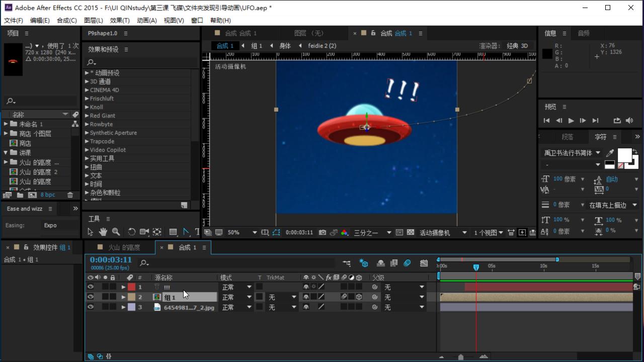Open the 文件(F) menu
Screen dimensions: 644x362
(x=14, y=20)
